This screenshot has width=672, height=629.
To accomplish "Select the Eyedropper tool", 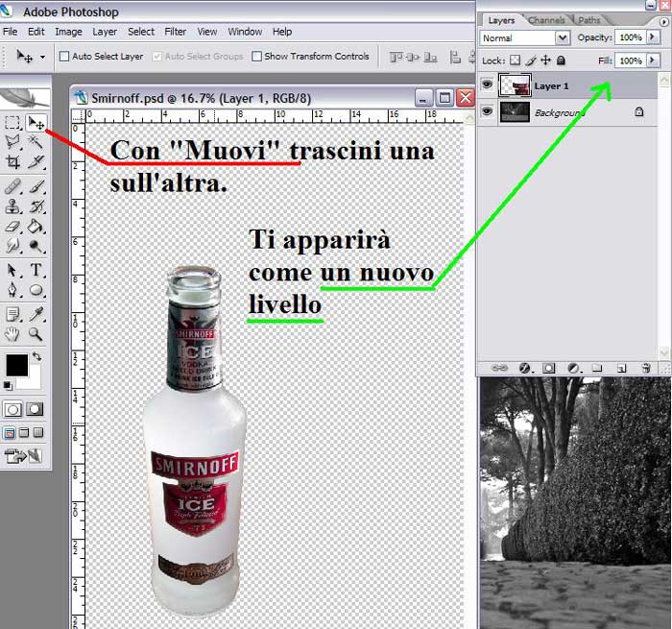I will (x=36, y=314).
